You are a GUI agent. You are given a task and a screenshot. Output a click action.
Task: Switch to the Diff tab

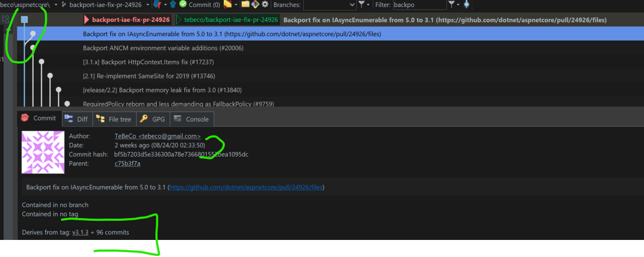[76, 119]
